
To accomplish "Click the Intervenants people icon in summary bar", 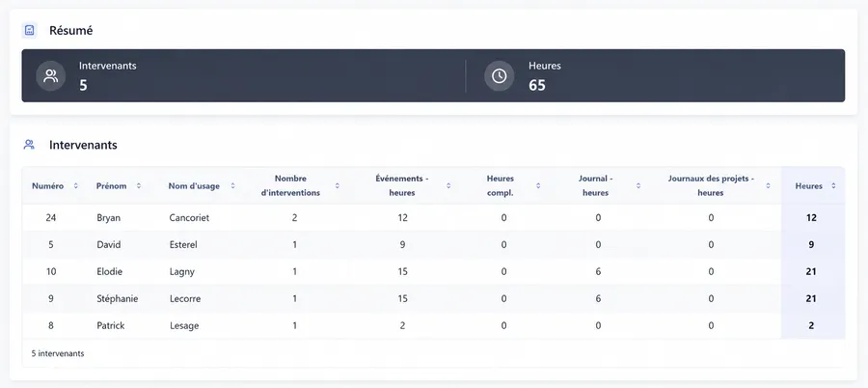I will 51,76.
